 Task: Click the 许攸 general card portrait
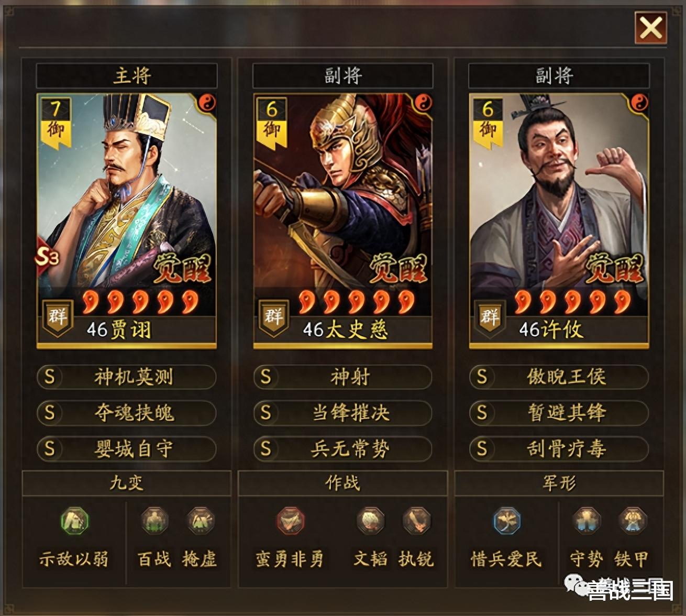[559, 221]
